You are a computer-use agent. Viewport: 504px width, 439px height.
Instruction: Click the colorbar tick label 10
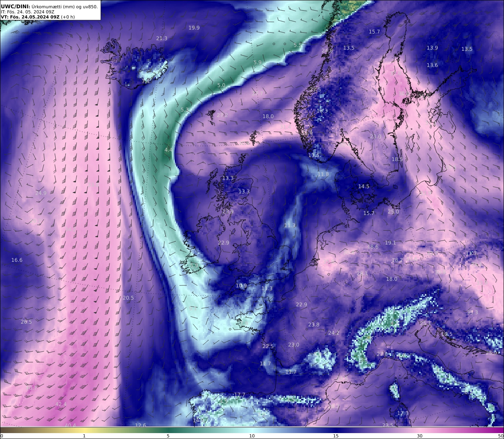(252, 436)
